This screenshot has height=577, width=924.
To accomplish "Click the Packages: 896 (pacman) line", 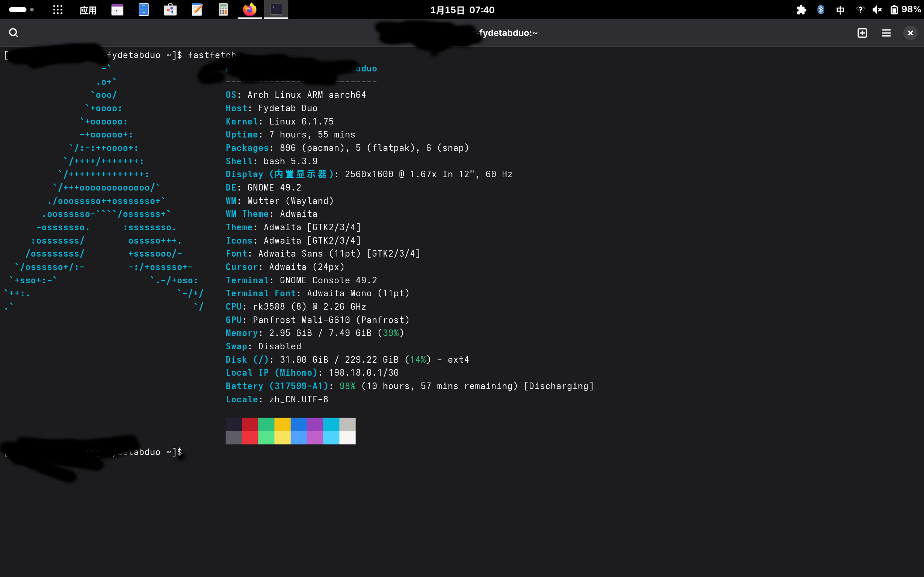I will (347, 148).
